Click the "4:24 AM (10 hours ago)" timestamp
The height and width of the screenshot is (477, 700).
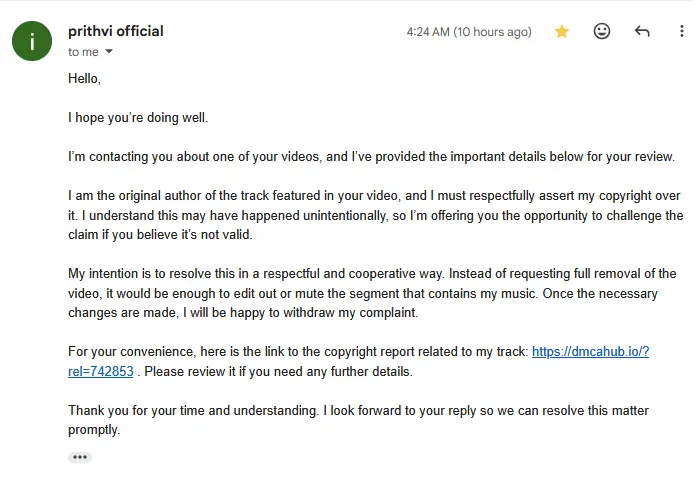[x=468, y=32]
